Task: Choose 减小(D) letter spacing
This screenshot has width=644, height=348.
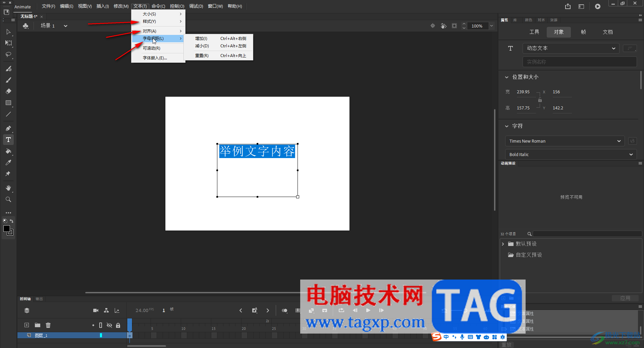Action: pyautogui.click(x=219, y=46)
